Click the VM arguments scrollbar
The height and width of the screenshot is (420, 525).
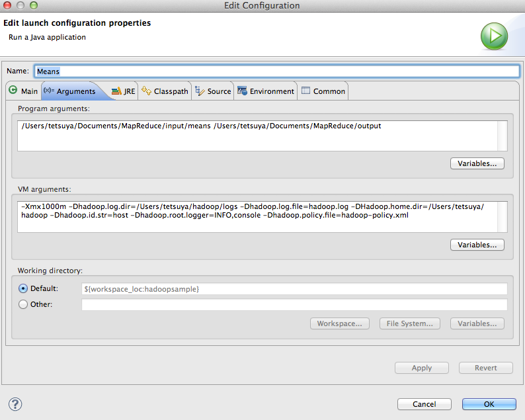pyautogui.click(x=503, y=217)
